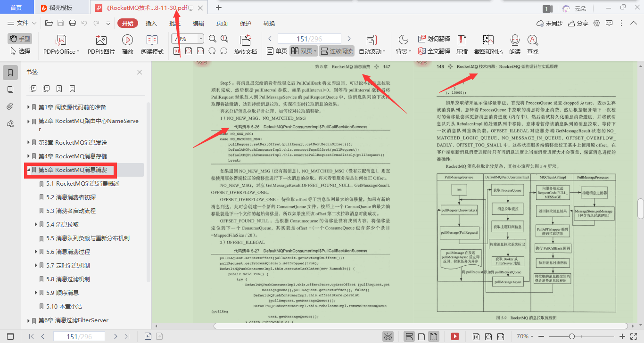Switch to the 转换 ribbon tab
The width and height of the screenshot is (644, 343).
coord(269,23)
